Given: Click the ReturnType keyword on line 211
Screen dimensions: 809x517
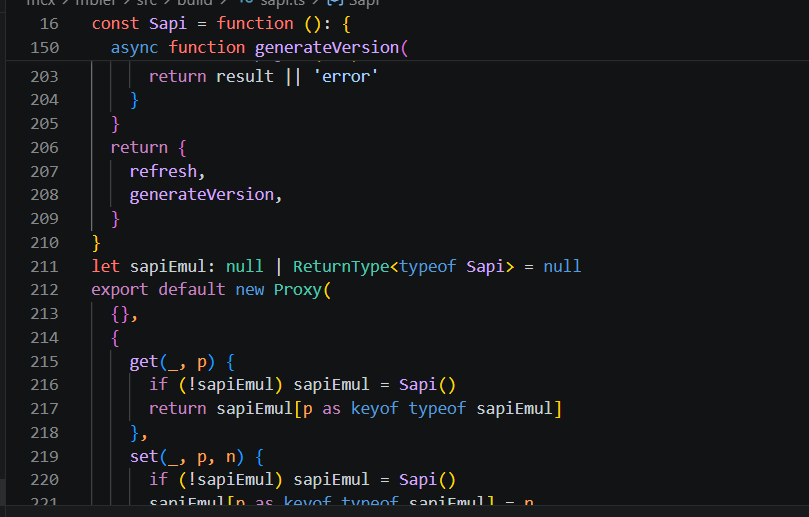Looking at the screenshot, I should pos(341,267).
